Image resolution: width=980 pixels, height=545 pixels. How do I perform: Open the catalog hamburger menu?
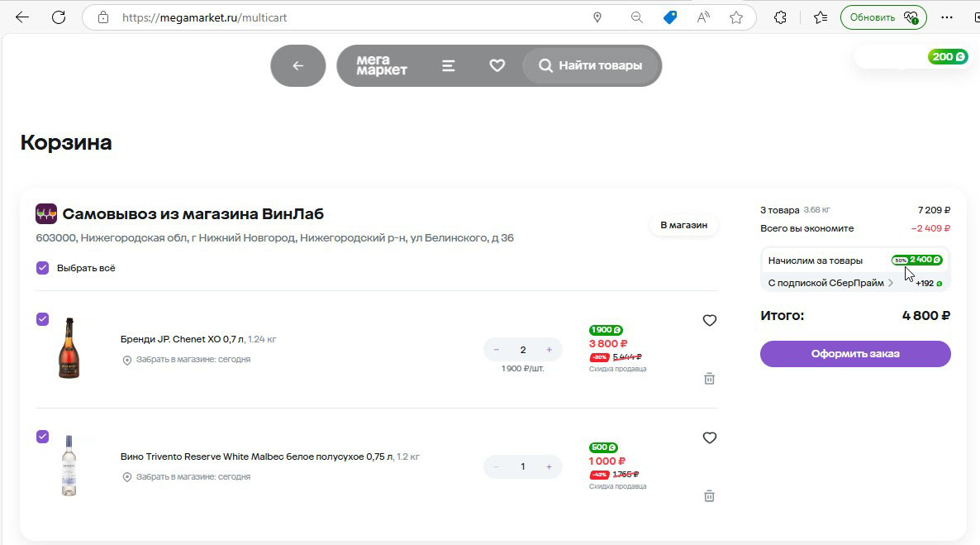coord(448,65)
